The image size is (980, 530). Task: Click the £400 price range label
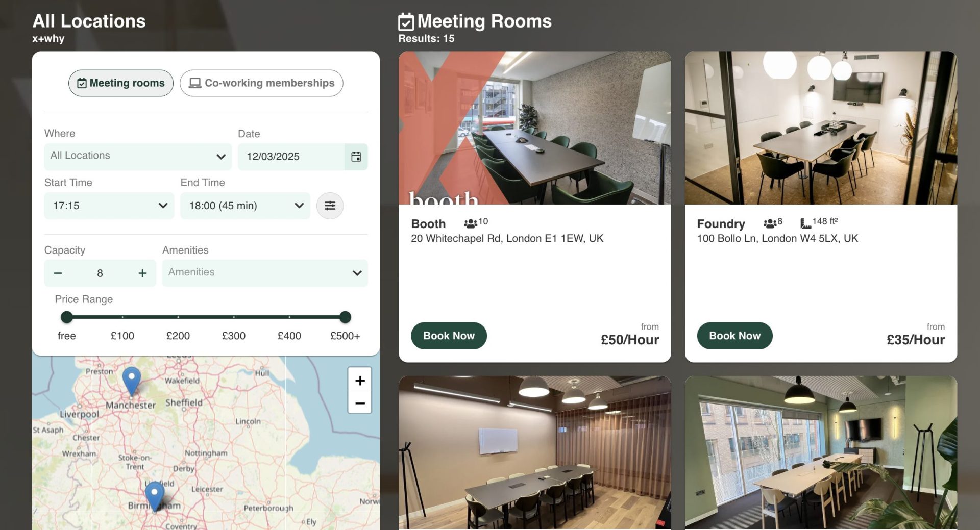289,336
